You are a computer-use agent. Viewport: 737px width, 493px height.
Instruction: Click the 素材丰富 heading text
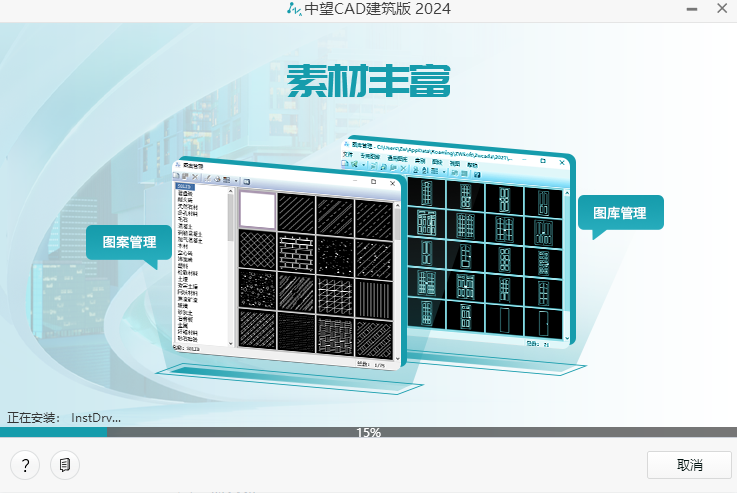tap(368, 81)
